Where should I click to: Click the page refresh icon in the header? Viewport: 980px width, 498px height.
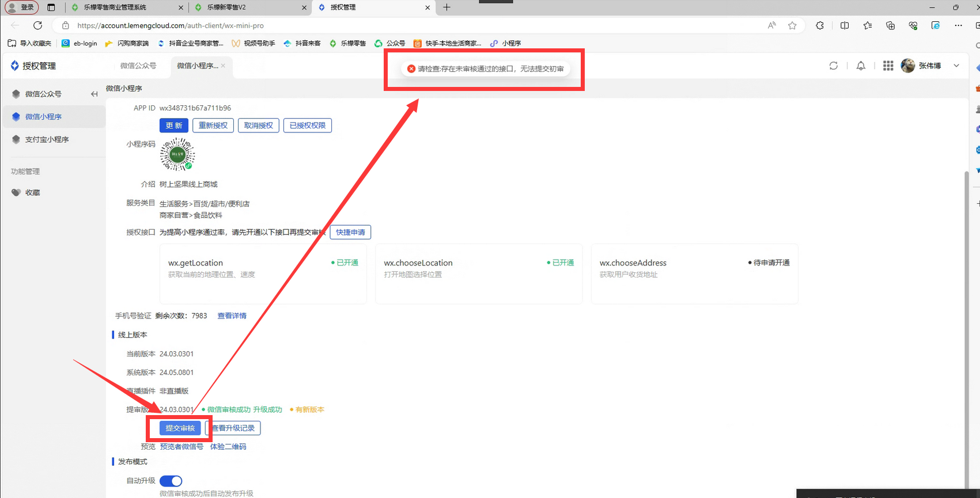[834, 66]
